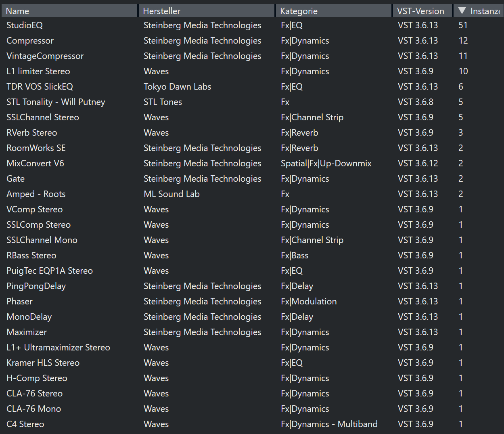This screenshot has width=504, height=434.
Task: Choose the PingPongDelay plug-in
Action: pos(36,286)
